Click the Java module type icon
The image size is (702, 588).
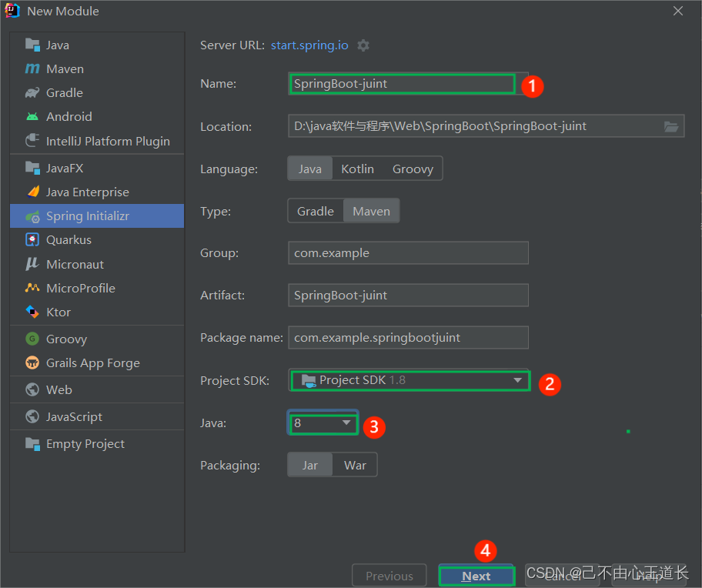pos(32,45)
